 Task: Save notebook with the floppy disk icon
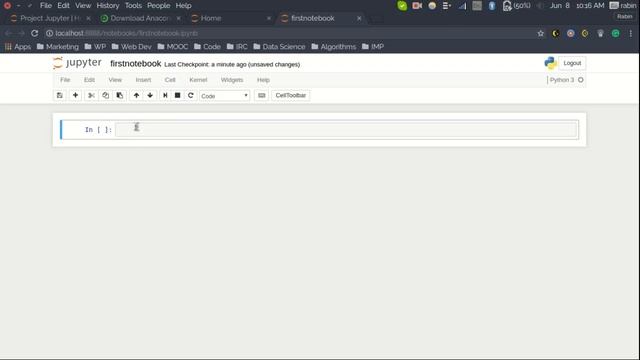tap(60, 96)
